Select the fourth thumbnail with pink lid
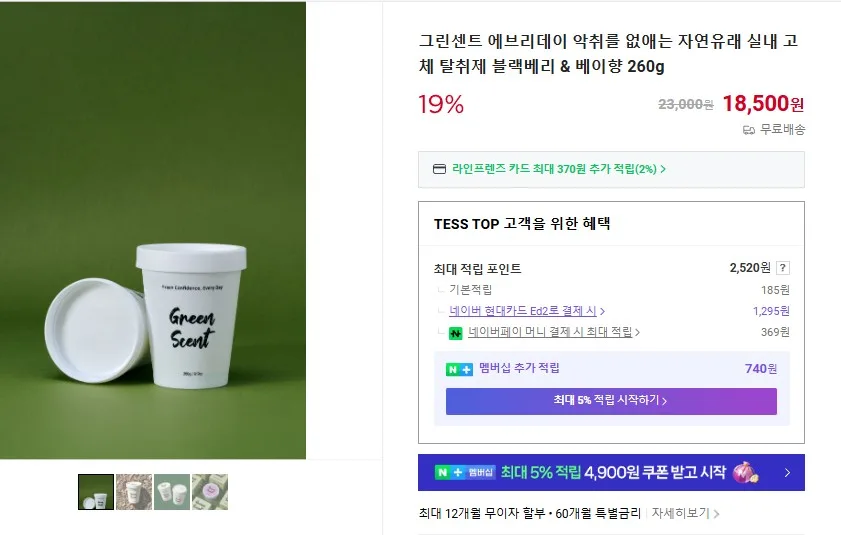Screen dimensions: 841x535 pyautogui.click(x=210, y=492)
